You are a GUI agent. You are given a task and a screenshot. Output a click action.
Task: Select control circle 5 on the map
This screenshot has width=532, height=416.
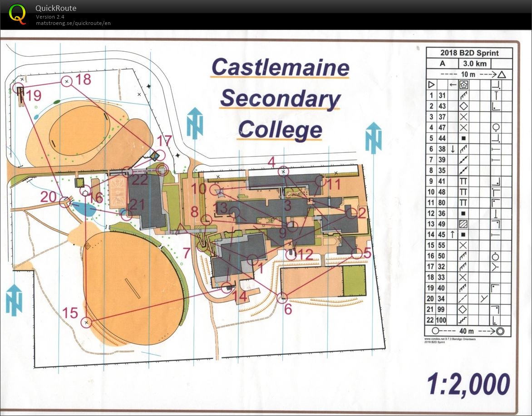[x=357, y=253]
